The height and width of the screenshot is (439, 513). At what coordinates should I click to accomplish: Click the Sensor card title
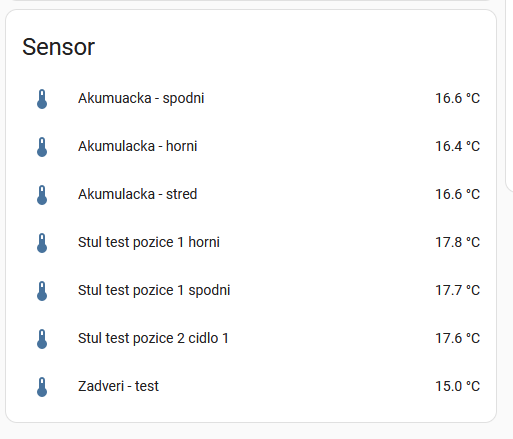point(59,47)
